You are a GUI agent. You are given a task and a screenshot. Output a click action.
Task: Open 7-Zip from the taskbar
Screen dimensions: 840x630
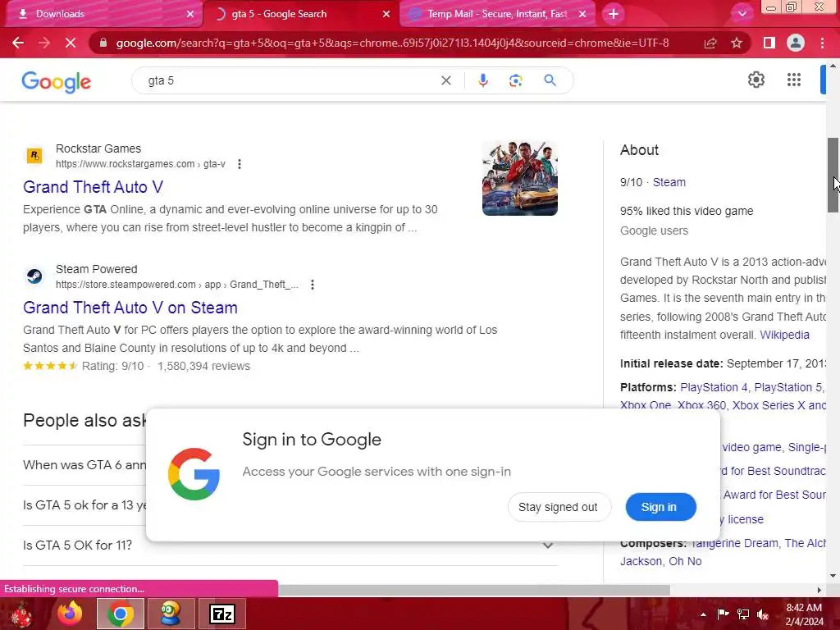coord(222,614)
